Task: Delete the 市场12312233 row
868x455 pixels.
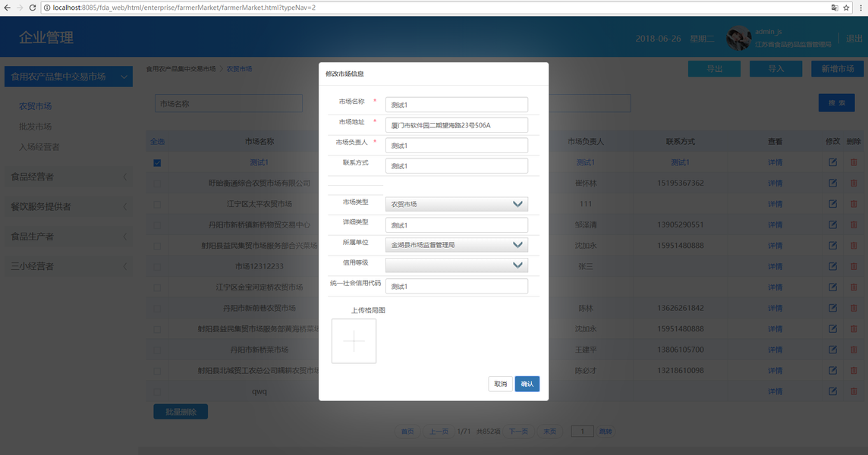Action: (x=854, y=266)
